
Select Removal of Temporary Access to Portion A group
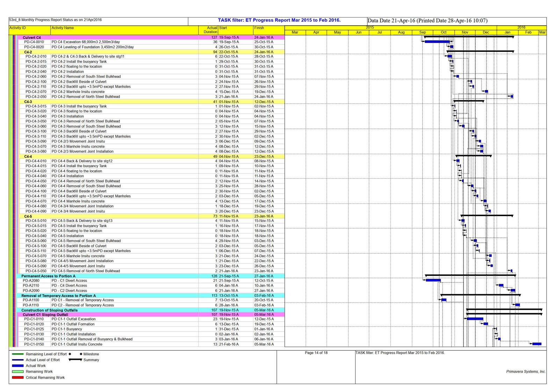150,296
